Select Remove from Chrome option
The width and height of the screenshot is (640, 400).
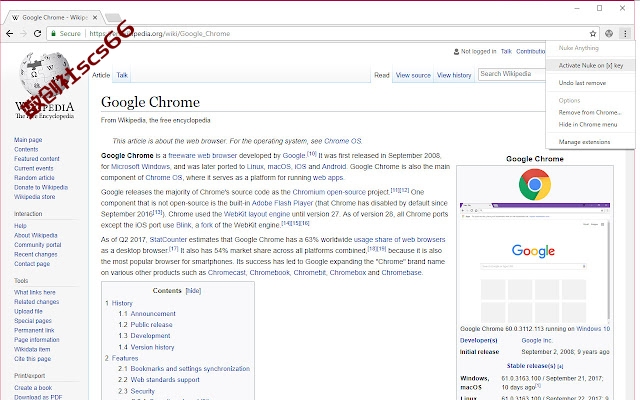(590, 112)
